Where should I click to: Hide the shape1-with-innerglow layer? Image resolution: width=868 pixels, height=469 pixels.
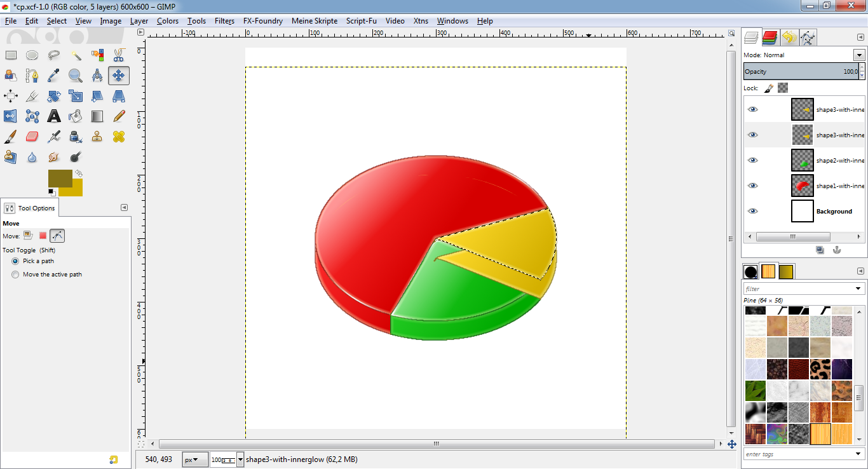[753, 186]
